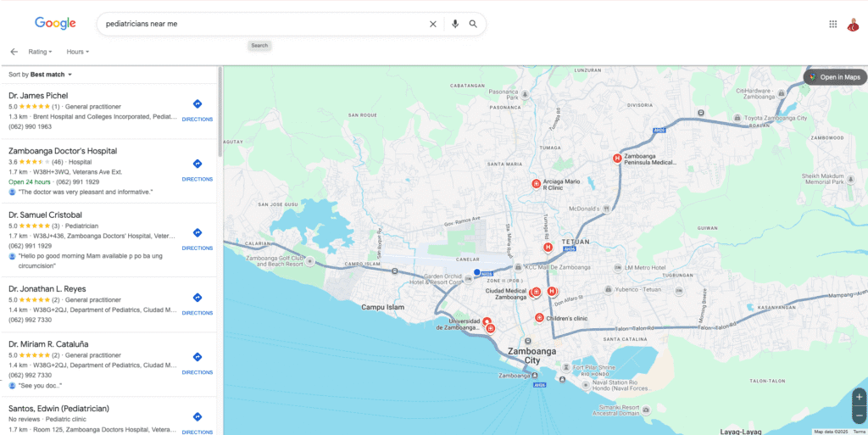Get directions to Dr. Jonathan L. Reyes

(x=197, y=304)
